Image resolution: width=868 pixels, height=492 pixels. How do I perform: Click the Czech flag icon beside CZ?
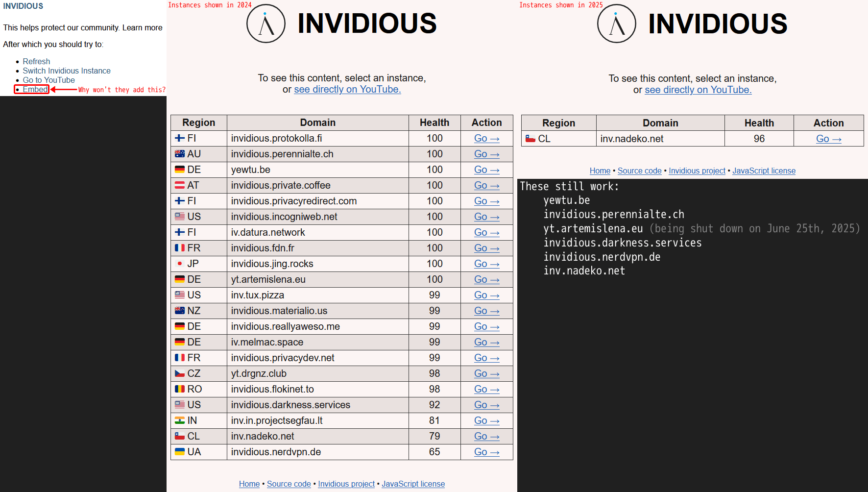[x=180, y=373]
